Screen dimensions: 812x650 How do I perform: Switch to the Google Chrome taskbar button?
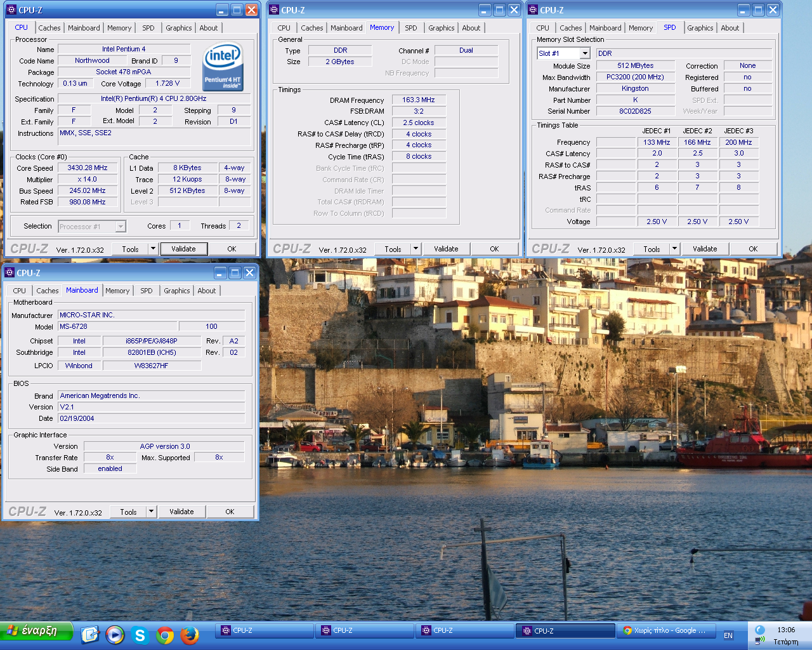point(666,630)
